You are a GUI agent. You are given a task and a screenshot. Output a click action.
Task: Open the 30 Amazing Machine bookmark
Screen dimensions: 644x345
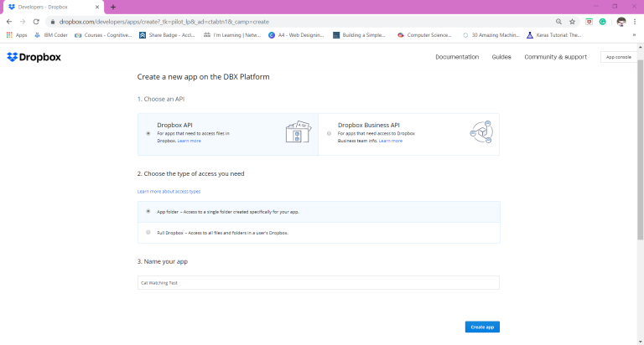(491, 35)
